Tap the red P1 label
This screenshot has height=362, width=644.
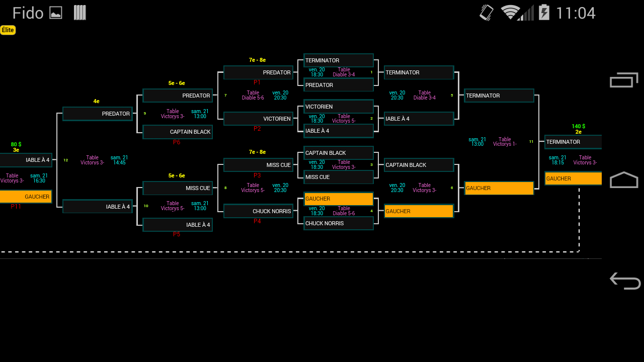coord(257,82)
